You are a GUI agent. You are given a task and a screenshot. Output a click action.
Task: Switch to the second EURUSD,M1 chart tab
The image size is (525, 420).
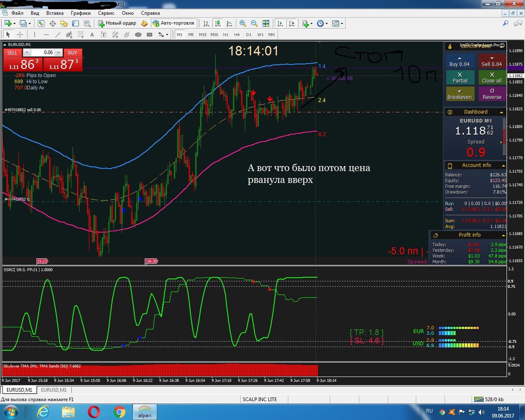(x=54, y=390)
